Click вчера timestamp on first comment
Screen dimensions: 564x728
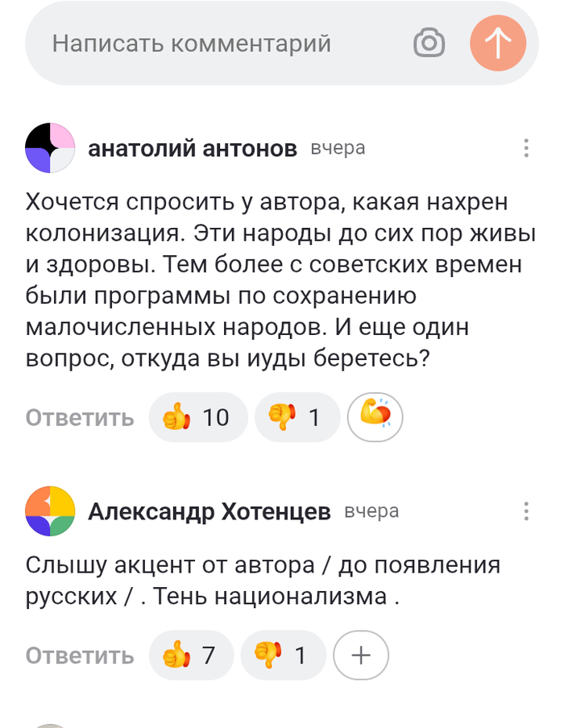[x=338, y=149]
